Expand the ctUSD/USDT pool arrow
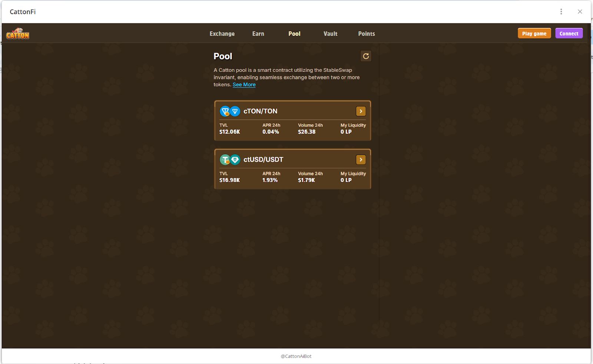This screenshot has height=364, width=593. tap(361, 160)
